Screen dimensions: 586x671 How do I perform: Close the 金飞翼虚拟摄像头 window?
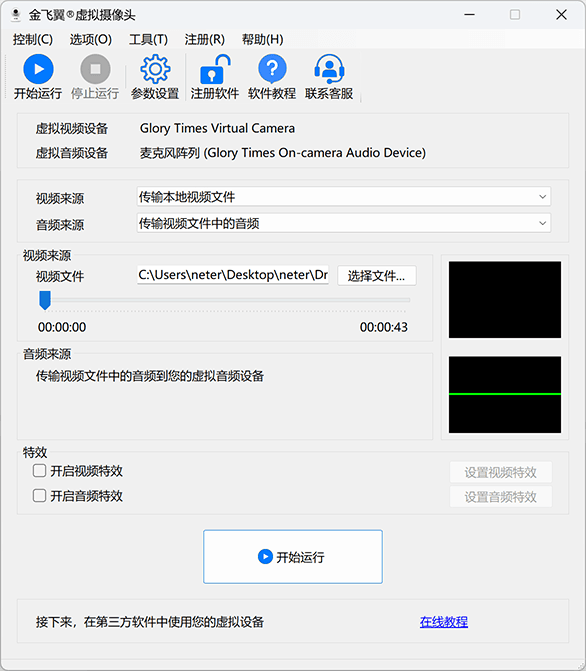pos(561,15)
